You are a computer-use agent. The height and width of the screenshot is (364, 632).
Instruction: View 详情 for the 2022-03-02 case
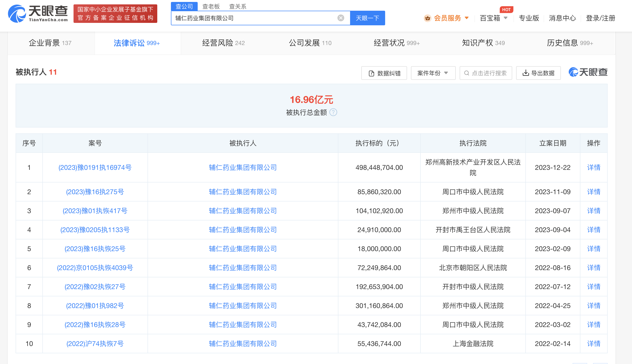click(x=594, y=325)
